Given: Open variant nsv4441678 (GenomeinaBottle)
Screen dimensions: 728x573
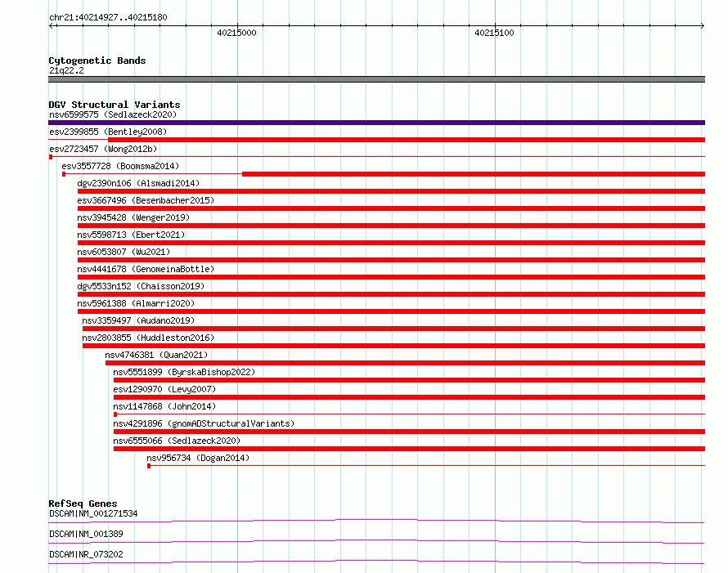Looking at the screenshot, I should click(146, 269).
